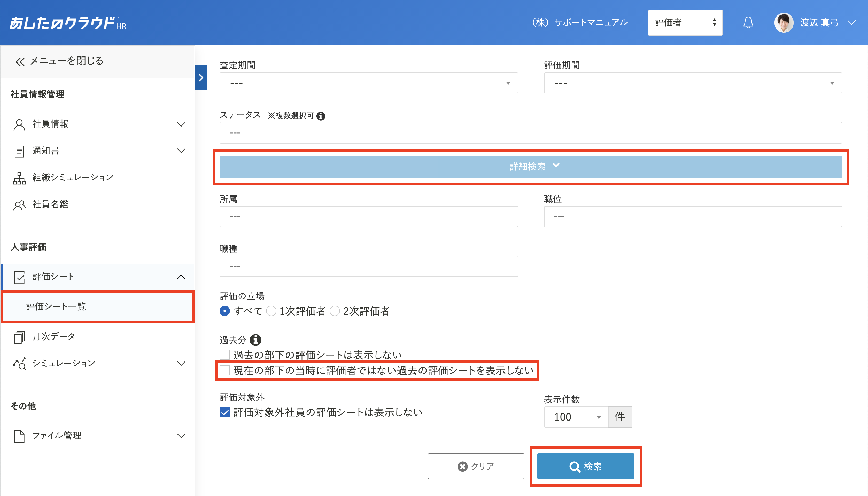Toggle the blue sidebar collapse arrow tab
This screenshot has height=496, width=868.
coord(201,77)
